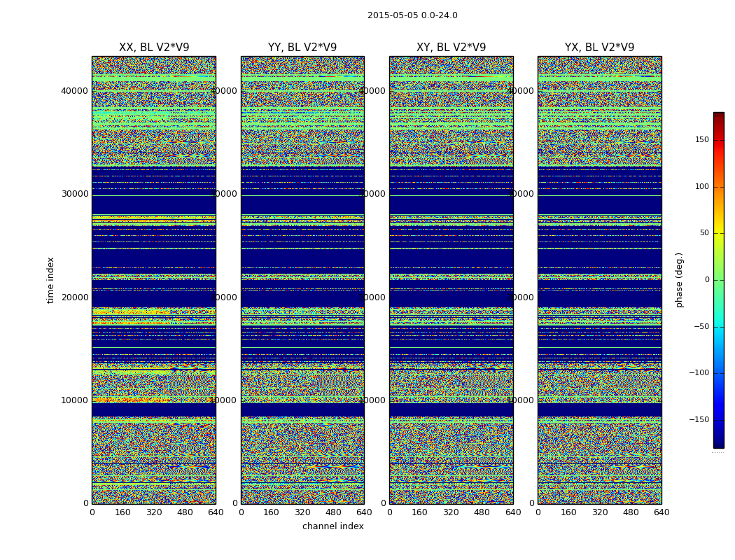Image resolution: width=735 pixels, height=560 pixels.
Task: Click the 480 channel tick under YY plot
Action: [x=334, y=512]
